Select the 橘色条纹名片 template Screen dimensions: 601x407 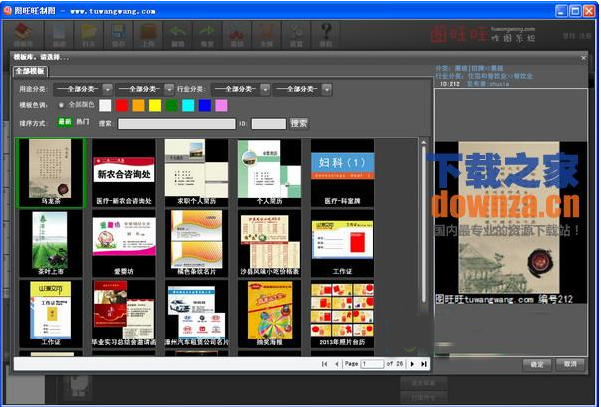(x=197, y=243)
